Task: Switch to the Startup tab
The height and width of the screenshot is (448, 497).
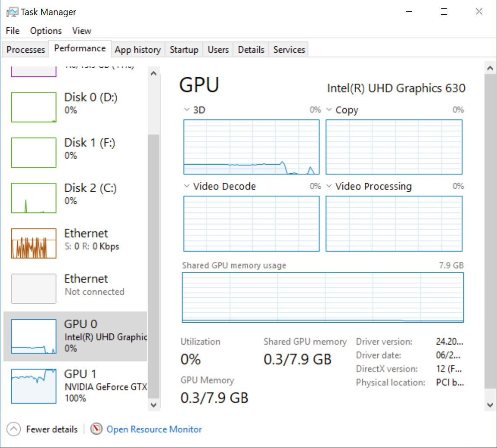Action: (184, 50)
